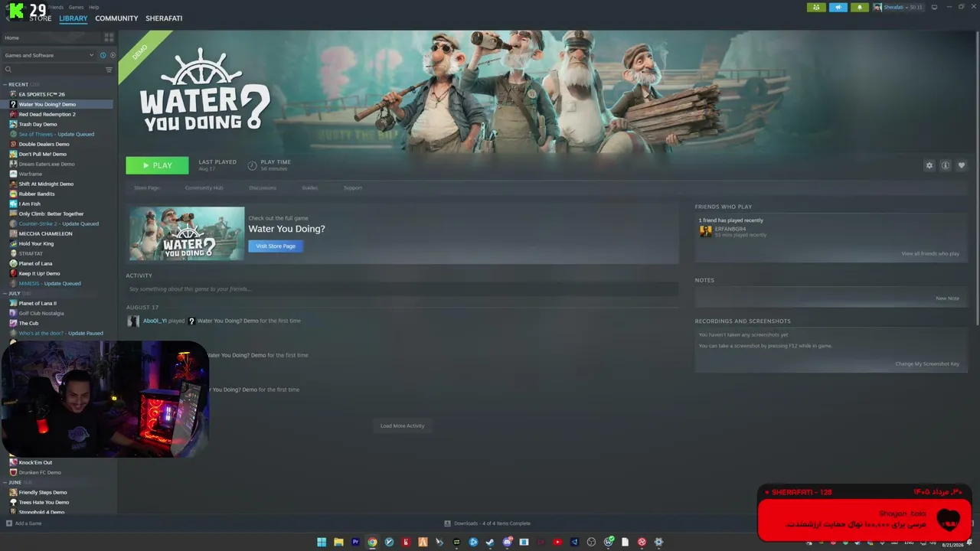Click the Visit Store Page button
The image size is (980, 551).
tap(276, 246)
